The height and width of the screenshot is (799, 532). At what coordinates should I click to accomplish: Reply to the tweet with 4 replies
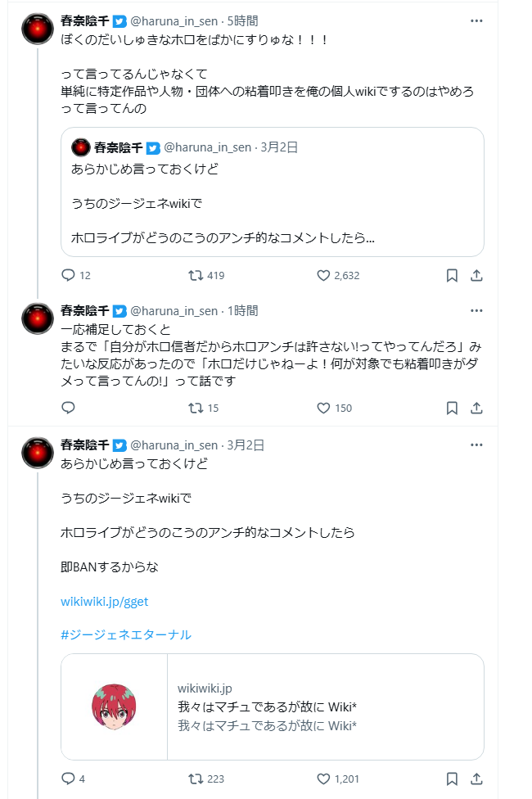69,779
